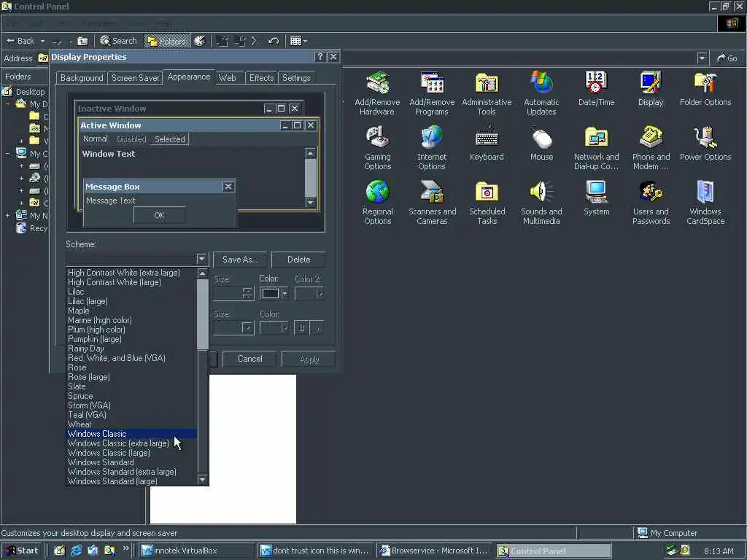Choose Windows Classic scheme
The height and width of the screenshot is (560, 747).
pyautogui.click(x=131, y=434)
